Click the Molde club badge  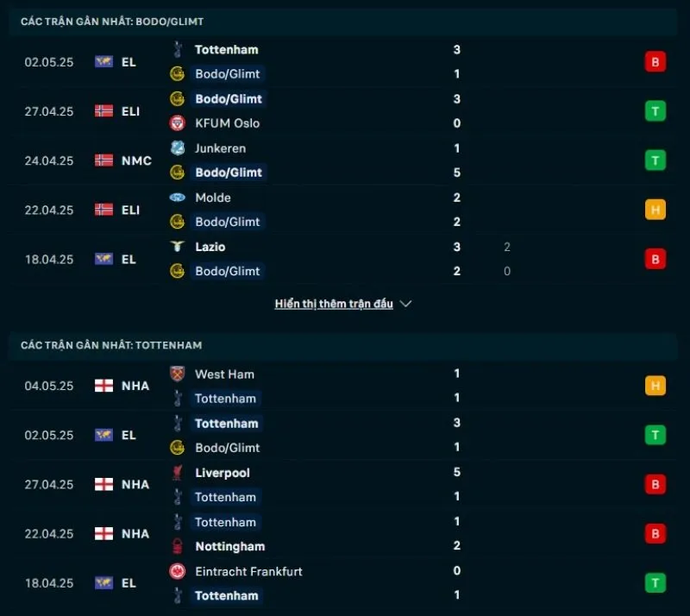(x=179, y=198)
